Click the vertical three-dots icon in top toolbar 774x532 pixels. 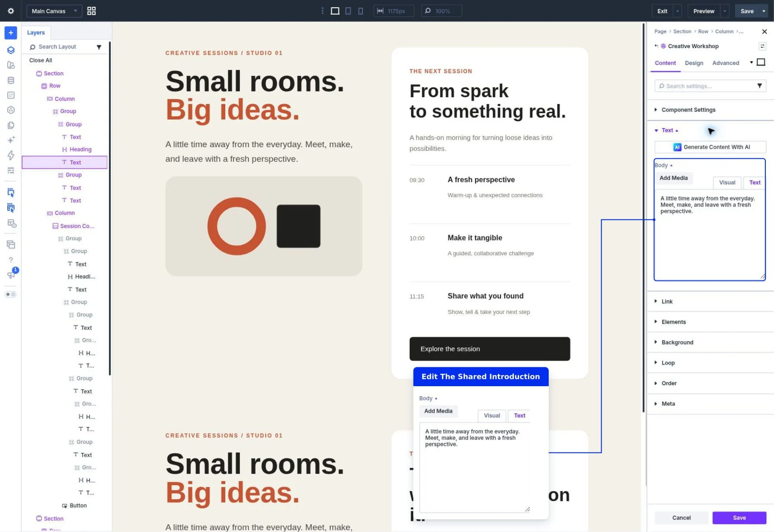322,11
